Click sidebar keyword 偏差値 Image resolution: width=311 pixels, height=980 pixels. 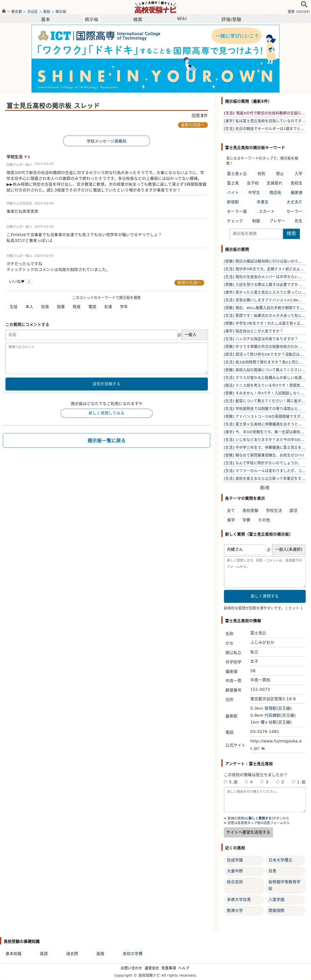point(296,192)
